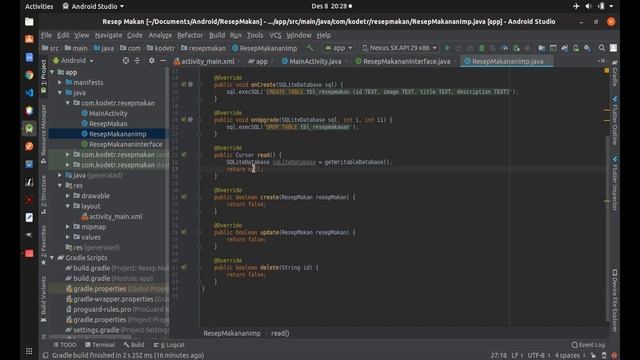The image size is (640, 360).
Task: Expand the manifests folder
Action: click(x=60, y=82)
